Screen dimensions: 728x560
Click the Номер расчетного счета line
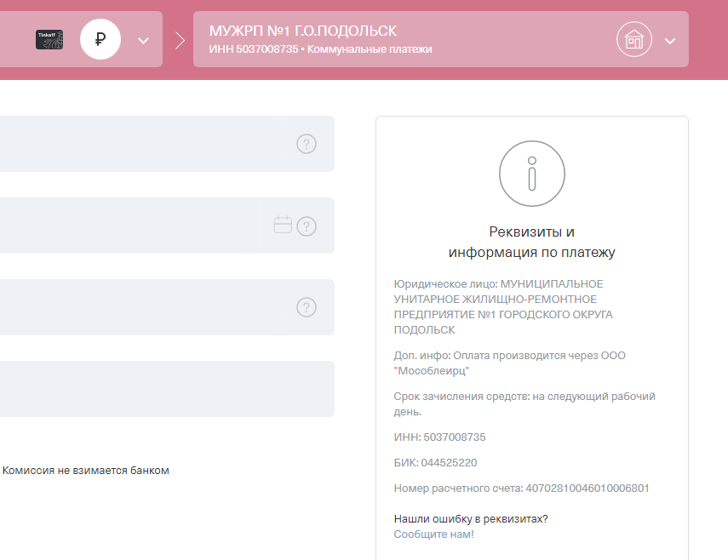pyautogui.click(x=521, y=489)
